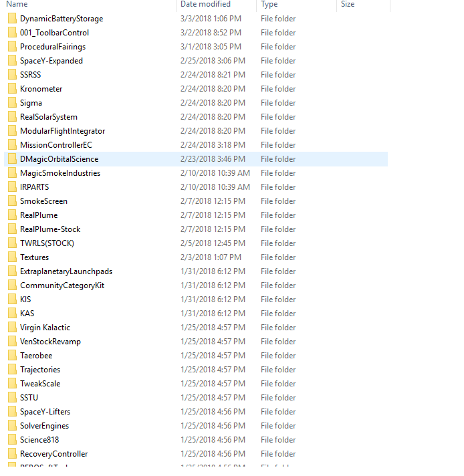The height and width of the screenshot is (476, 464).
Task: Click the ExtraplanetaryLaunchpads folder name
Action: pos(66,271)
